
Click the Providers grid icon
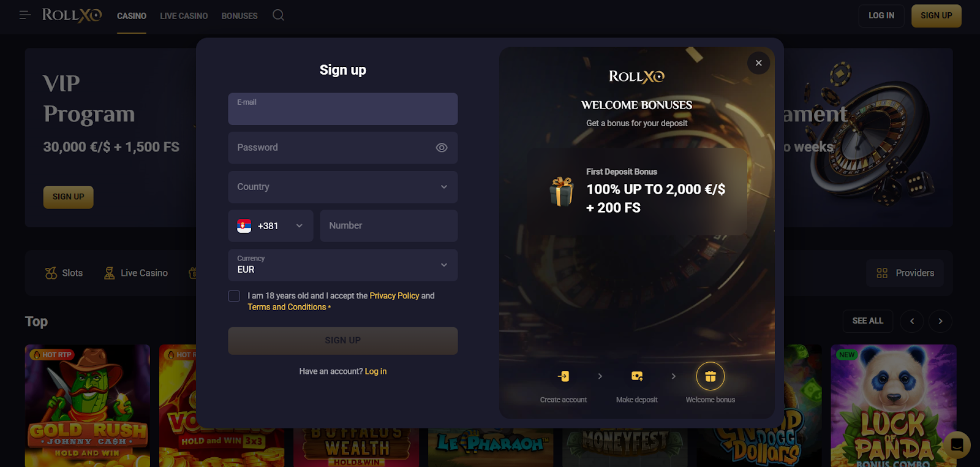coord(882,273)
